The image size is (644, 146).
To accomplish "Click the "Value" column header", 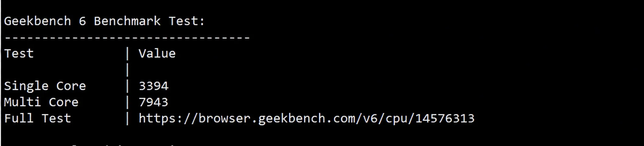I will 157,54.
